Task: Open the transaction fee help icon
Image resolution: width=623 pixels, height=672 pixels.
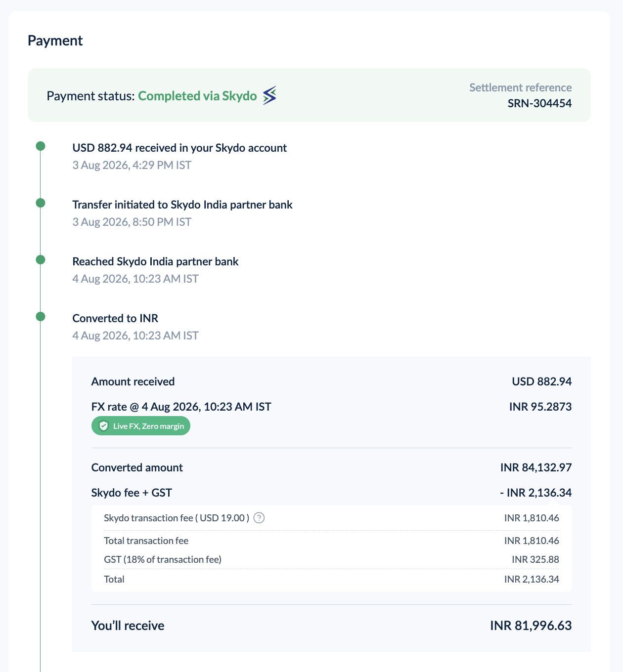Action: coord(259,518)
